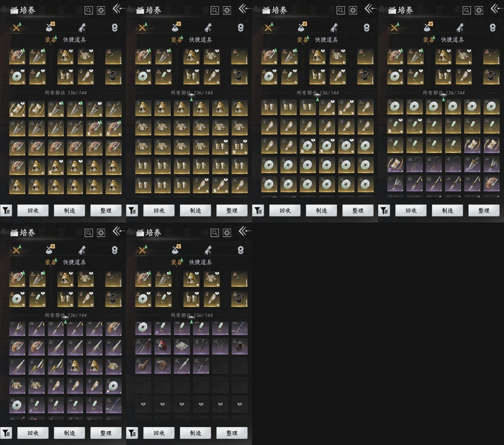Select crossed-swords category in bottom row first panel

tap(17, 250)
